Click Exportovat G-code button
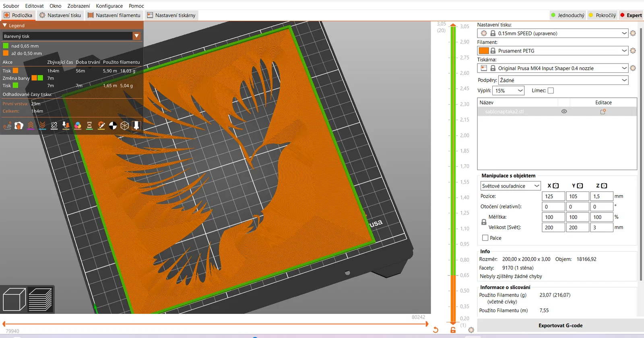This screenshot has height=338, width=644. 560,326
